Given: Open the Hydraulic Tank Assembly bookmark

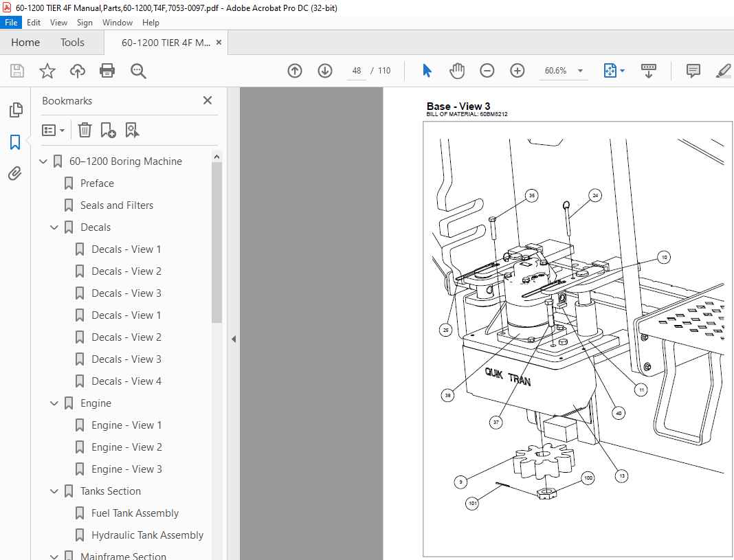Looking at the screenshot, I should [147, 535].
